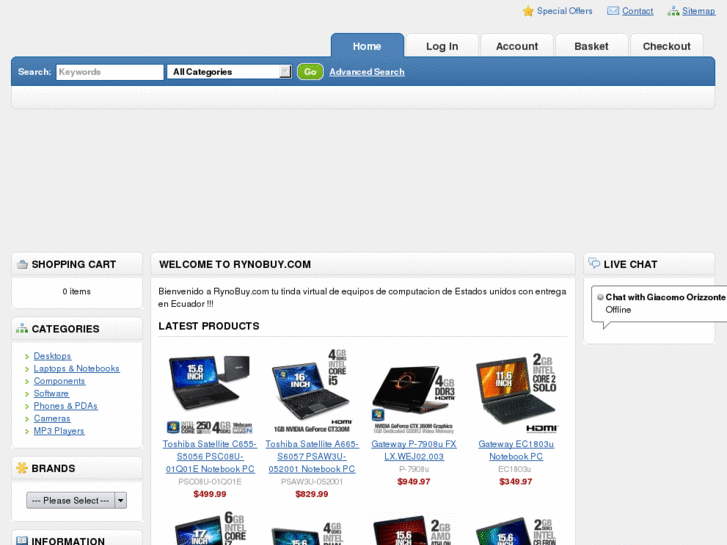Focus the Keywords search field
This screenshot has width=727, height=545.
pos(110,72)
